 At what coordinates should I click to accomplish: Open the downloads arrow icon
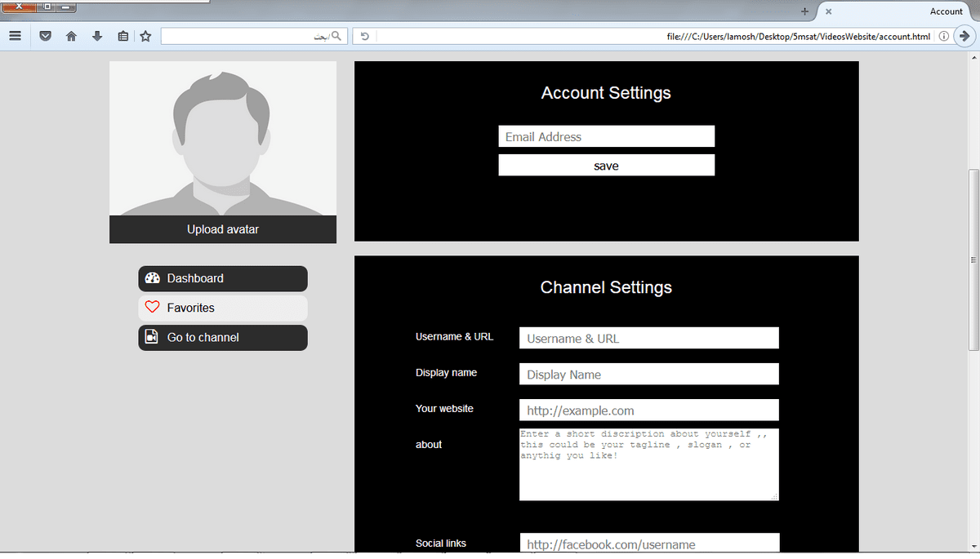97,36
